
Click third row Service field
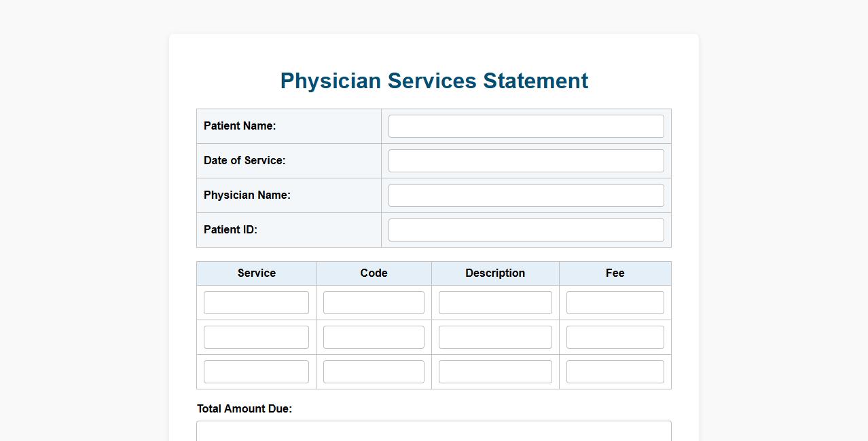(x=256, y=372)
